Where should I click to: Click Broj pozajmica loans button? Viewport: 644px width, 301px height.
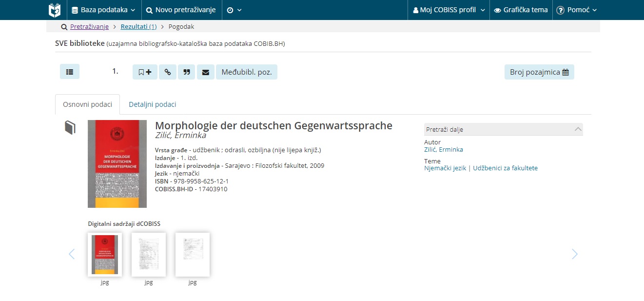pos(539,72)
